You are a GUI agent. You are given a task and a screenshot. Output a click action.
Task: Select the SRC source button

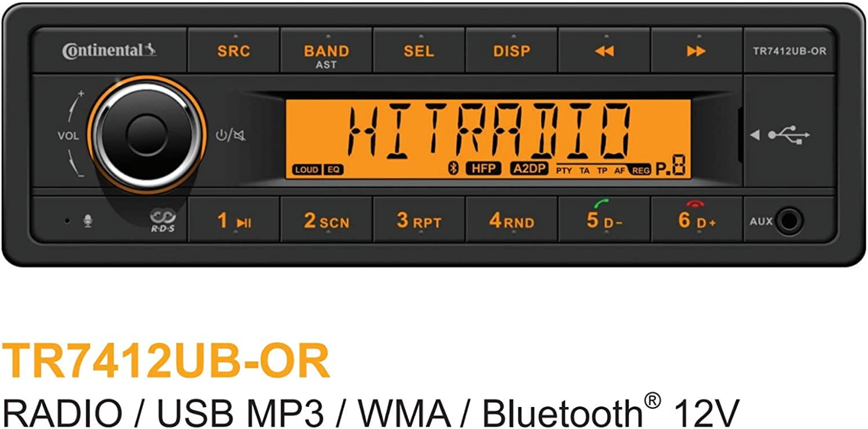click(x=234, y=51)
